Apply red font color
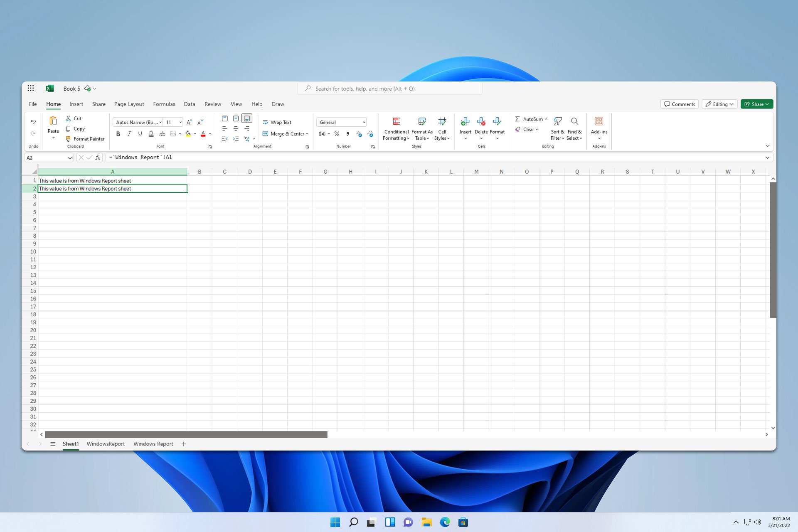 tap(203, 134)
